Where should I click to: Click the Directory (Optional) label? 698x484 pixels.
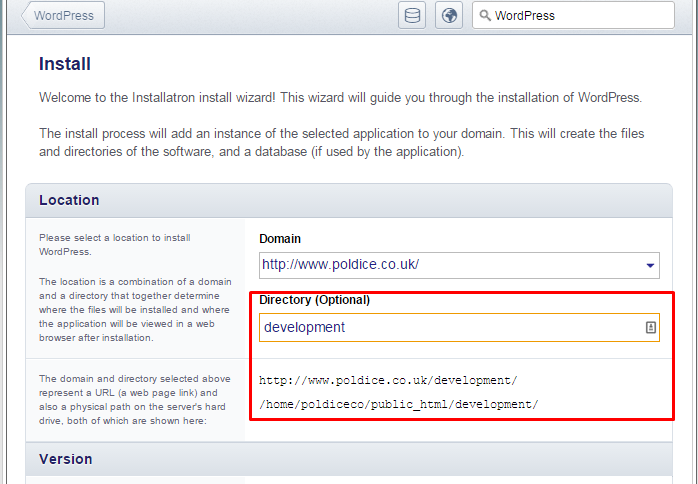point(314,300)
